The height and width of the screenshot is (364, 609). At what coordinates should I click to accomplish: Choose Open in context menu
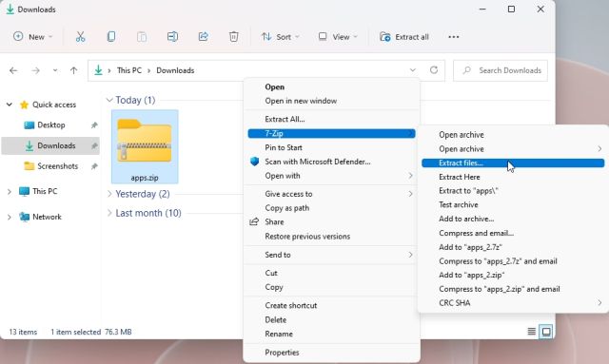pos(275,86)
